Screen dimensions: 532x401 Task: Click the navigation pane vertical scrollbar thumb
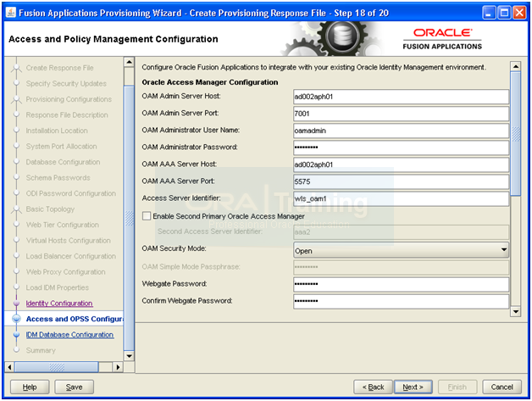pyautogui.click(x=129, y=218)
